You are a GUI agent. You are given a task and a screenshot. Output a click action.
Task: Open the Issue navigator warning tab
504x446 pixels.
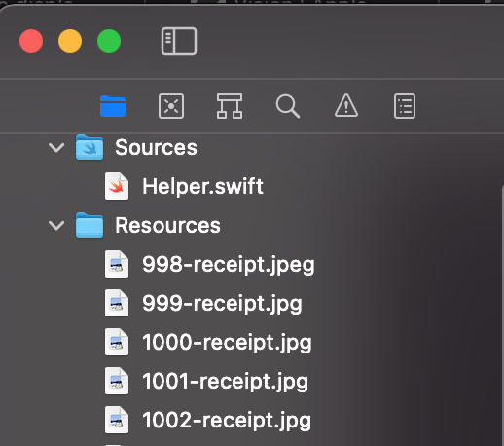(346, 105)
